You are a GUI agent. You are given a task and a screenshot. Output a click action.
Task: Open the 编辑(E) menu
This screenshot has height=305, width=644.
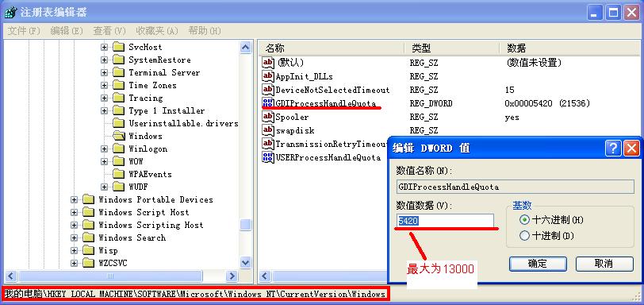(67, 31)
